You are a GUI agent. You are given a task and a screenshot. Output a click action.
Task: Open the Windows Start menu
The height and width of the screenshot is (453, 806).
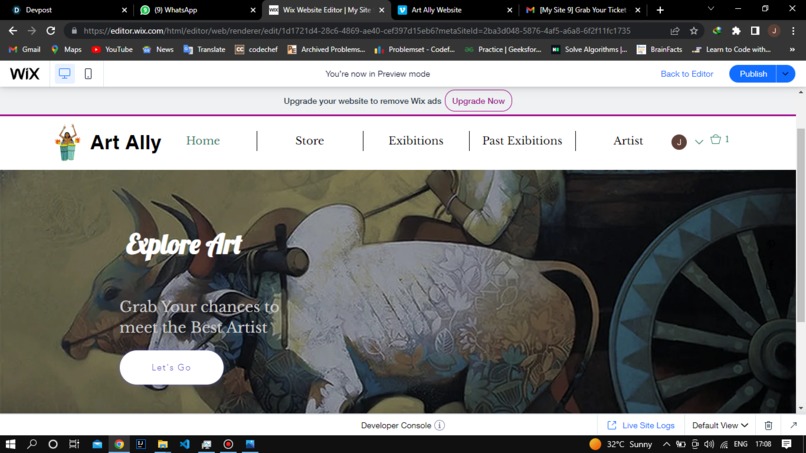10,444
